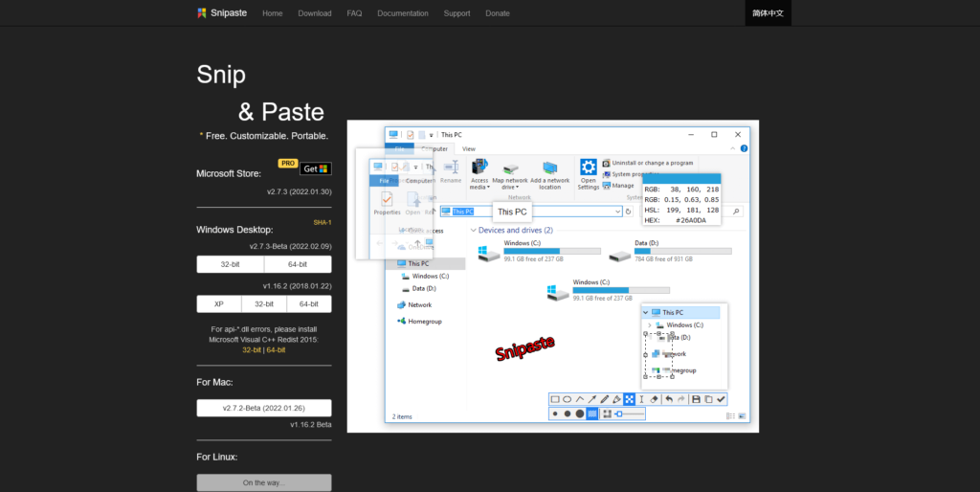Open the Map network drive dropdown arrow
Screen dimensions: 980x492
(517, 188)
